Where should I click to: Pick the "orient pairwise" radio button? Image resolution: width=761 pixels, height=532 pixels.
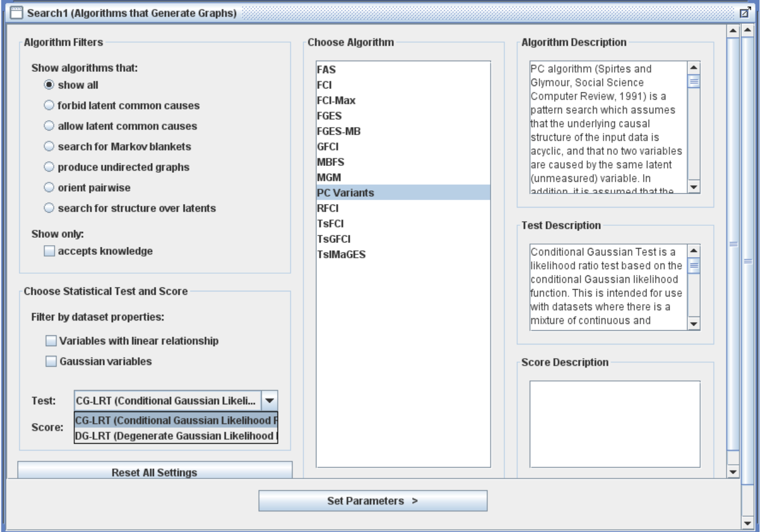pos(49,188)
